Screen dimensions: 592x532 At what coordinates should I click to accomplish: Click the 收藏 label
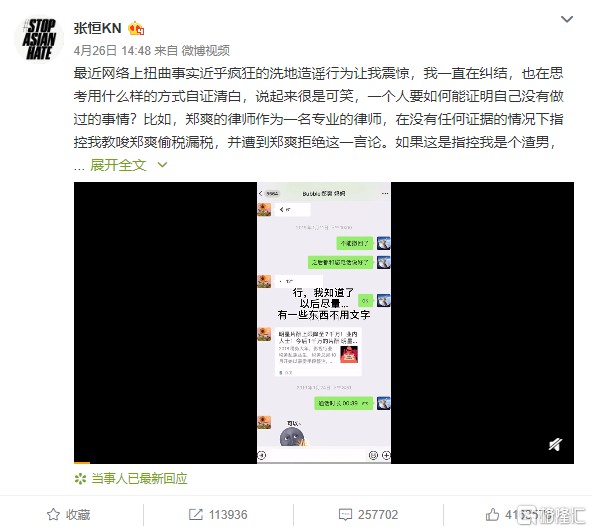[x=78, y=515]
